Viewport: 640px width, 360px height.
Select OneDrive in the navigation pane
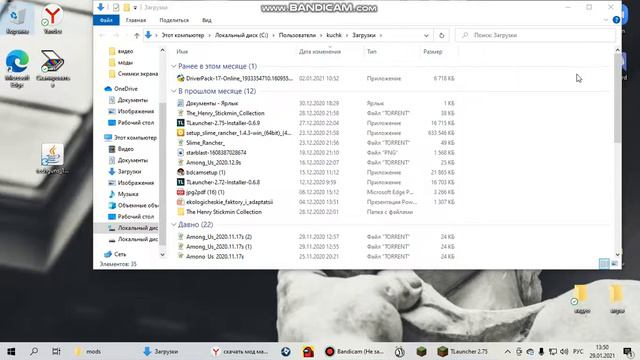126,89
